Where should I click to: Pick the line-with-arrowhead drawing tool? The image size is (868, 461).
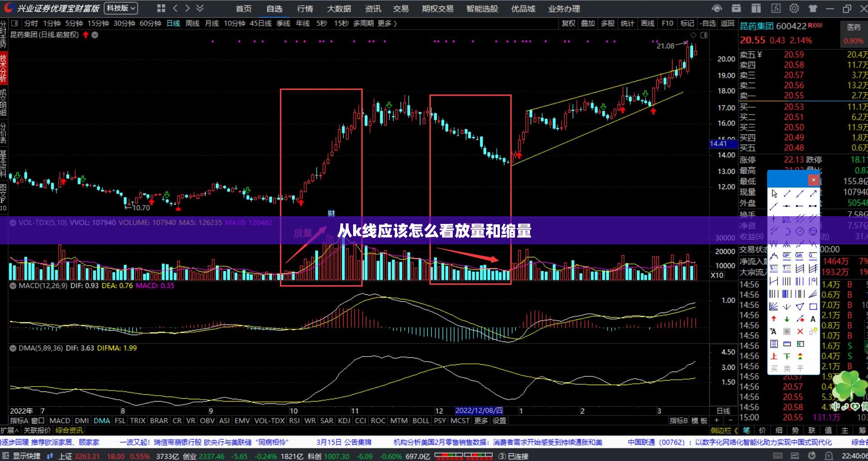tap(813, 193)
